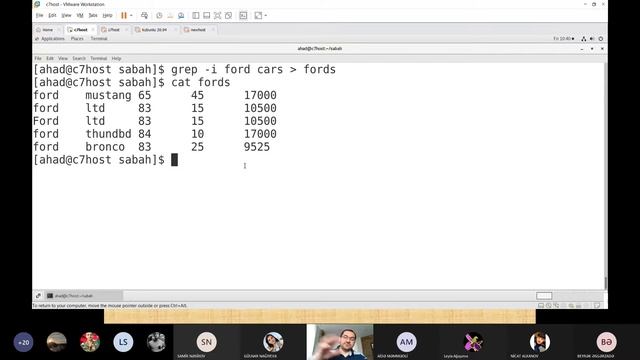
Task: Open the Snapshot Manager toolbar icon
Action: click(x=181, y=16)
